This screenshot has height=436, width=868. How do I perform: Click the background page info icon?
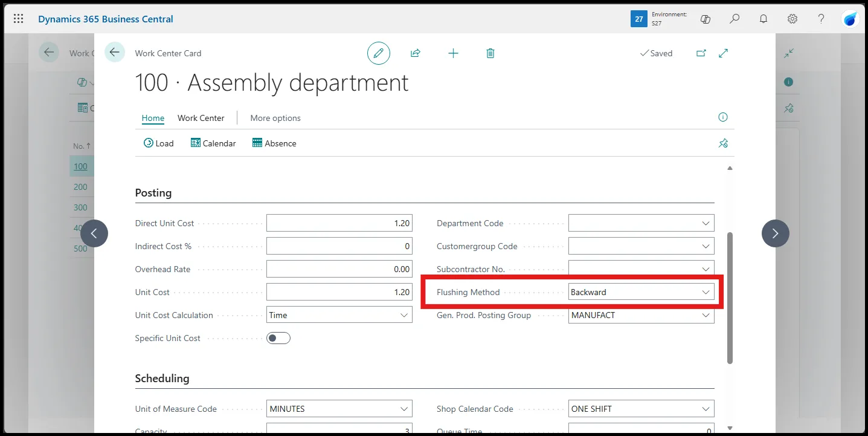(x=789, y=82)
